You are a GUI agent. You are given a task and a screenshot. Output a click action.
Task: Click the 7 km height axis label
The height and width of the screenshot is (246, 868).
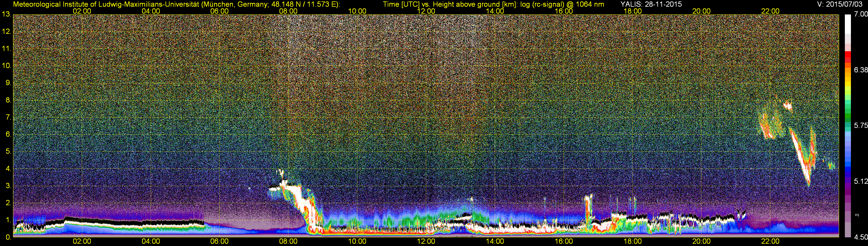click(8, 117)
